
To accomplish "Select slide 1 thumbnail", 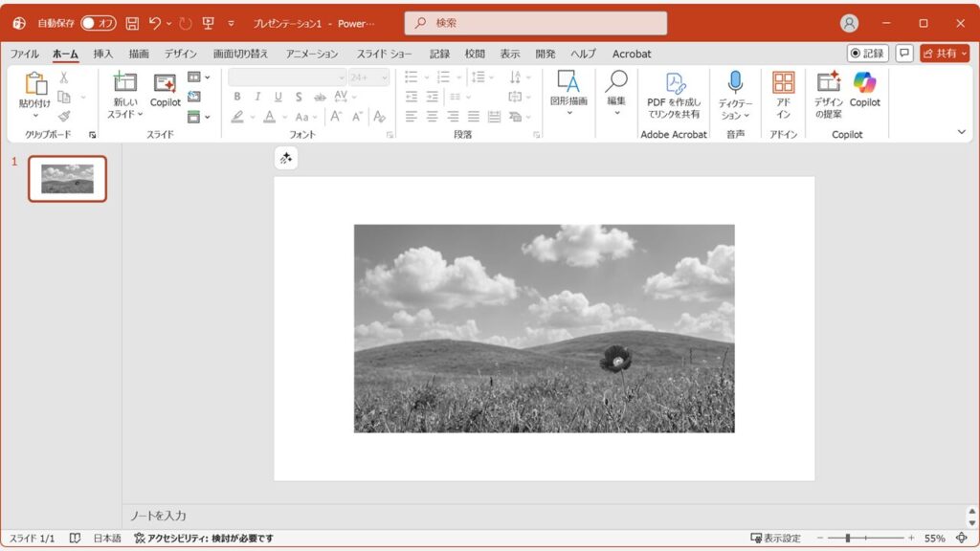I will pyautogui.click(x=66, y=177).
